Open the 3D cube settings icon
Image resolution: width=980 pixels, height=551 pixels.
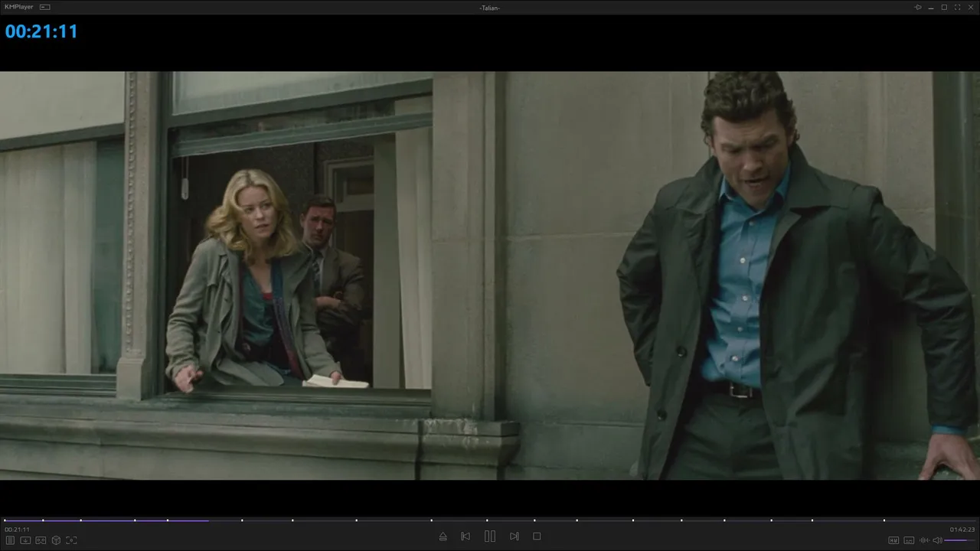pos(56,540)
